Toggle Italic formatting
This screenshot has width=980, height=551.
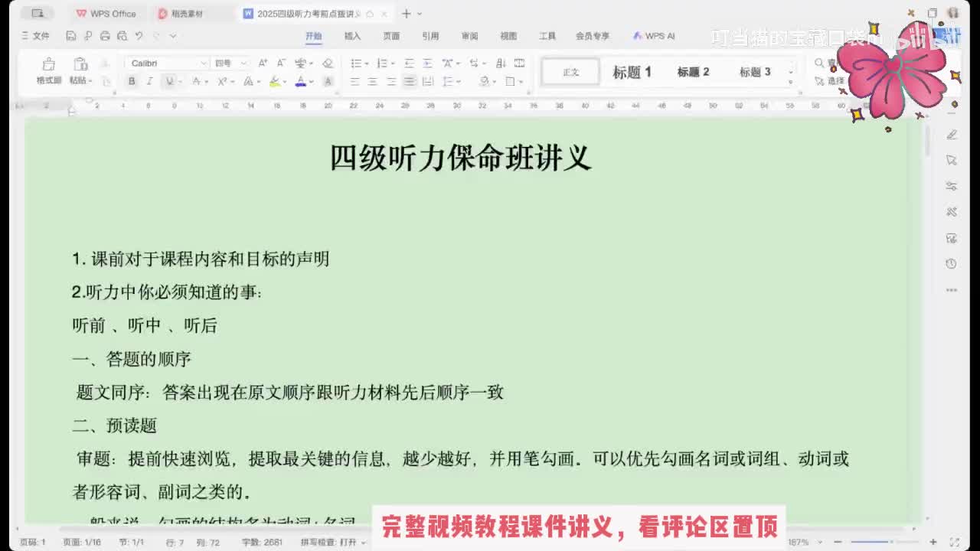(x=149, y=81)
